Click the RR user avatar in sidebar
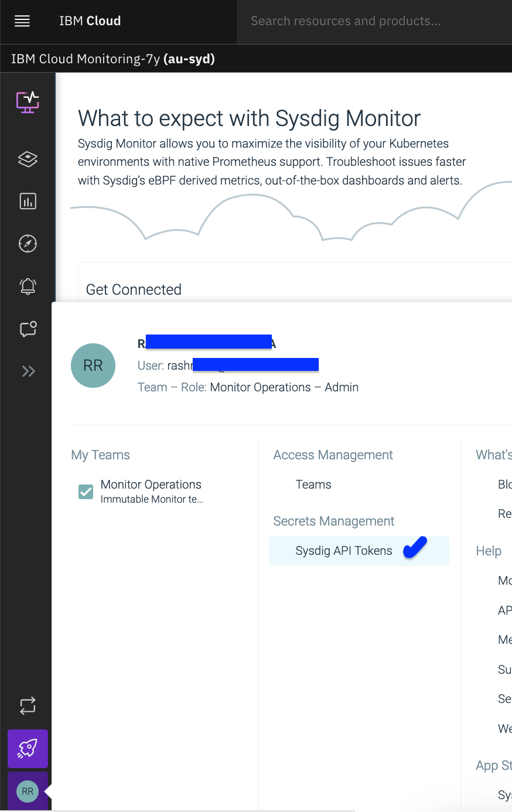This screenshot has width=512, height=812. pyautogui.click(x=28, y=791)
